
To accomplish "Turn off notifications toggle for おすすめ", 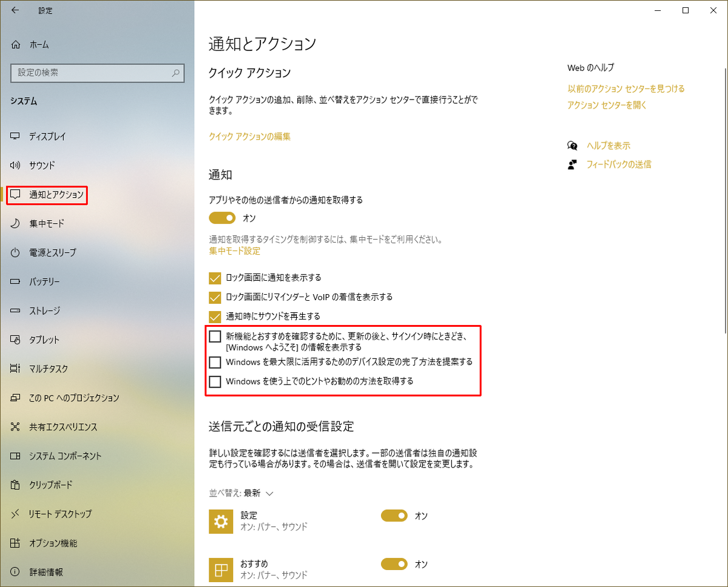I will [394, 565].
